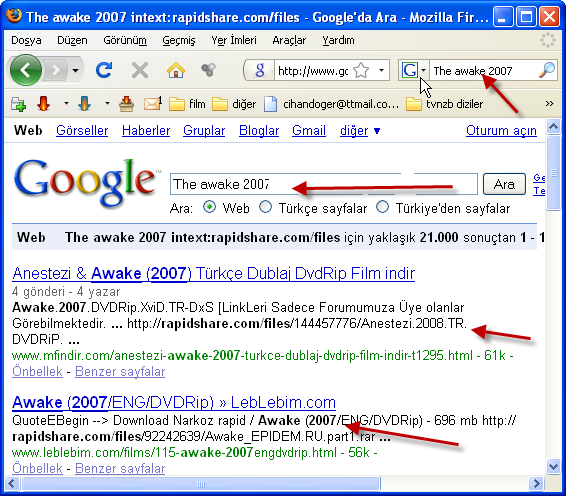566x496 pixels.
Task: Click the Stop loading X icon
Action: 140,70
